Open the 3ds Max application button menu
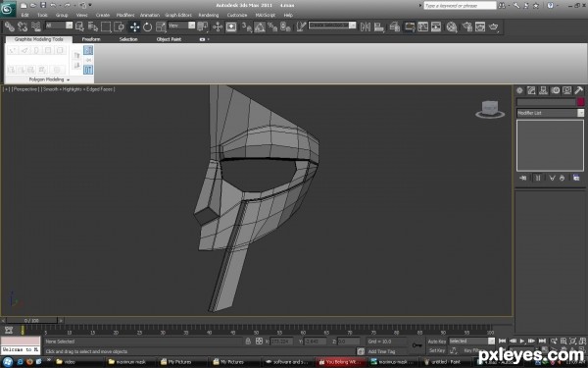 8,9
